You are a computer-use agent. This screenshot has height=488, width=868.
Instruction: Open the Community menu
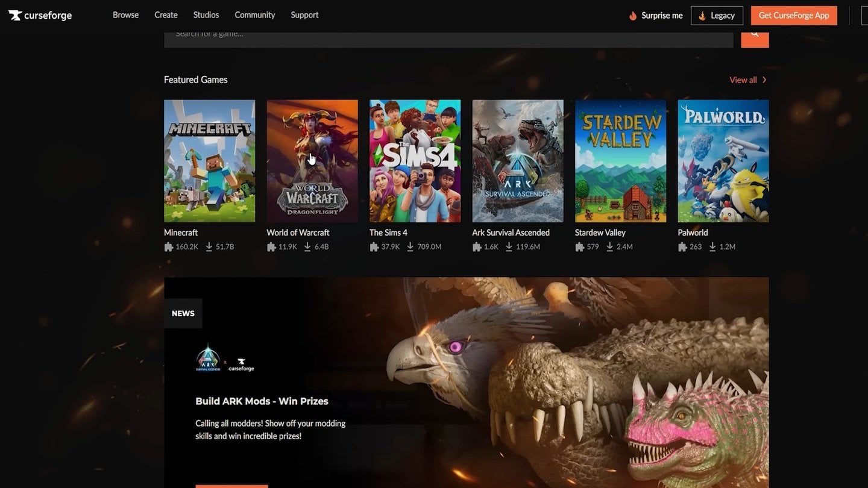point(254,15)
